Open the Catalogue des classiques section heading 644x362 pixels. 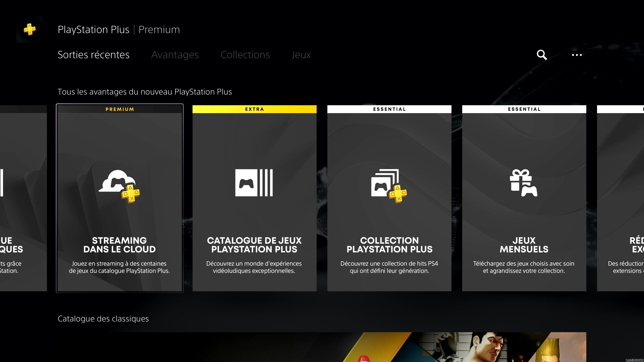coord(103,319)
